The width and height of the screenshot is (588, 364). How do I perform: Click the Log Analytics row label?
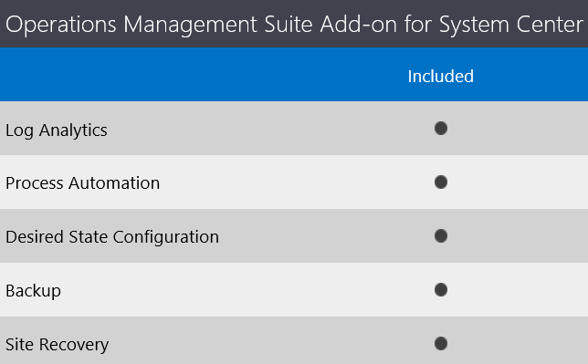[x=57, y=130]
